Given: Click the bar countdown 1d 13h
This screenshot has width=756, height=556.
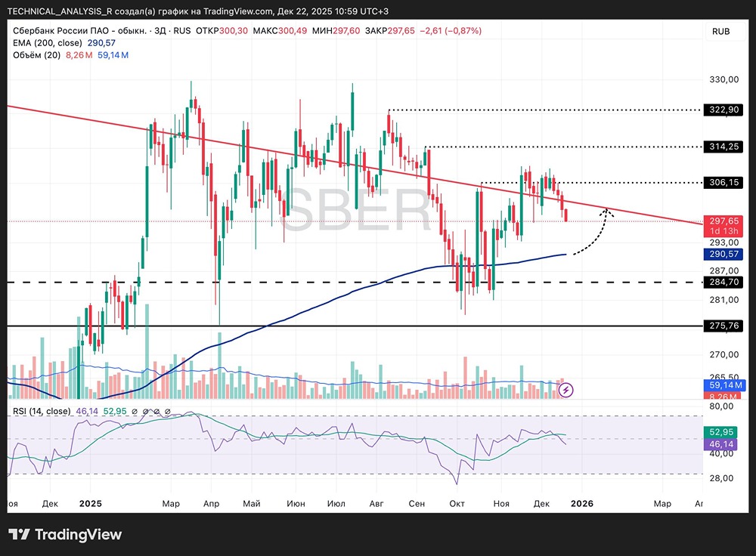Looking at the screenshot, I should coord(723,231).
